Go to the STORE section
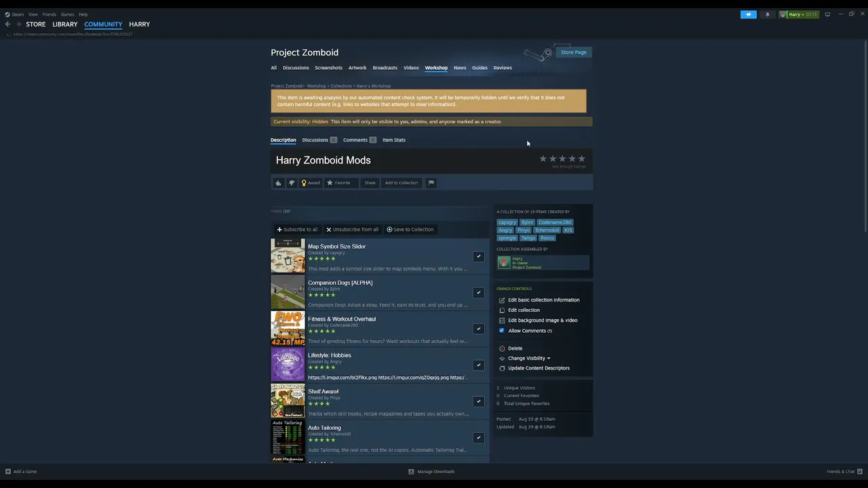The image size is (868, 488). [x=36, y=24]
